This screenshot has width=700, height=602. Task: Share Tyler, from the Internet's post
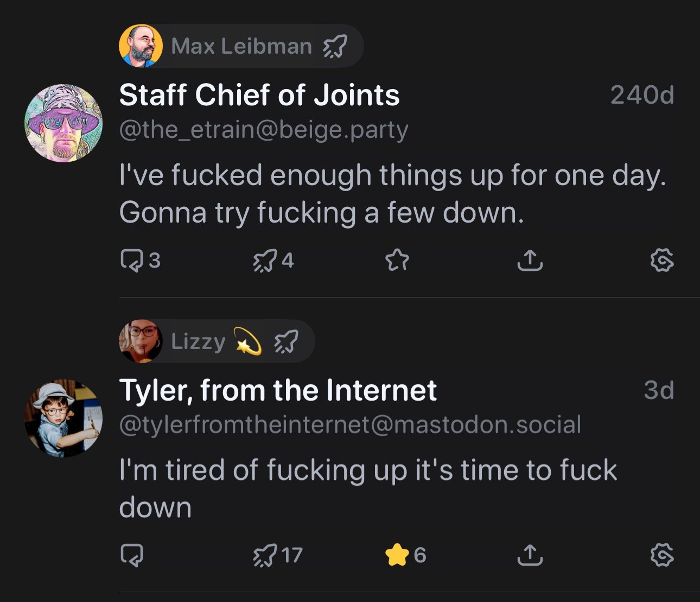pyautogui.click(x=530, y=555)
